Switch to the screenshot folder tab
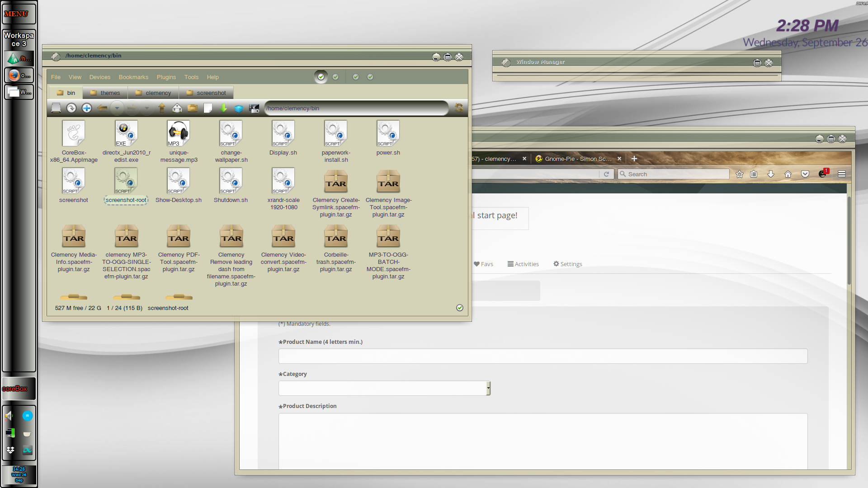868x488 pixels. click(206, 93)
